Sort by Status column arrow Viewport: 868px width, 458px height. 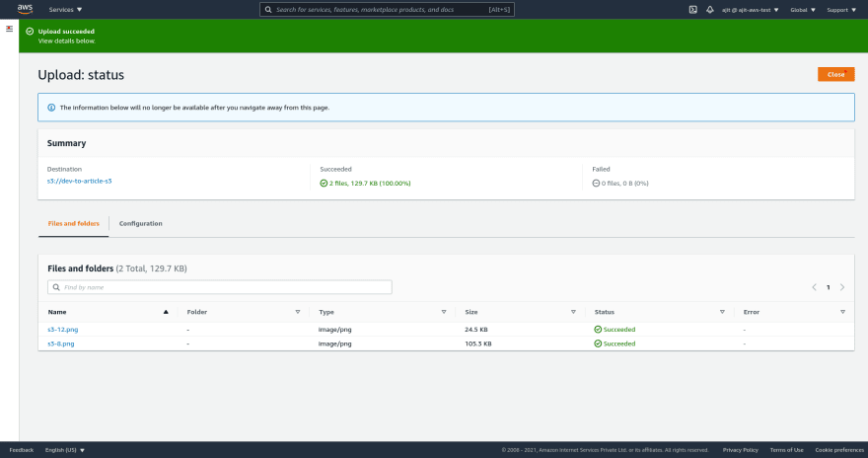coord(722,312)
